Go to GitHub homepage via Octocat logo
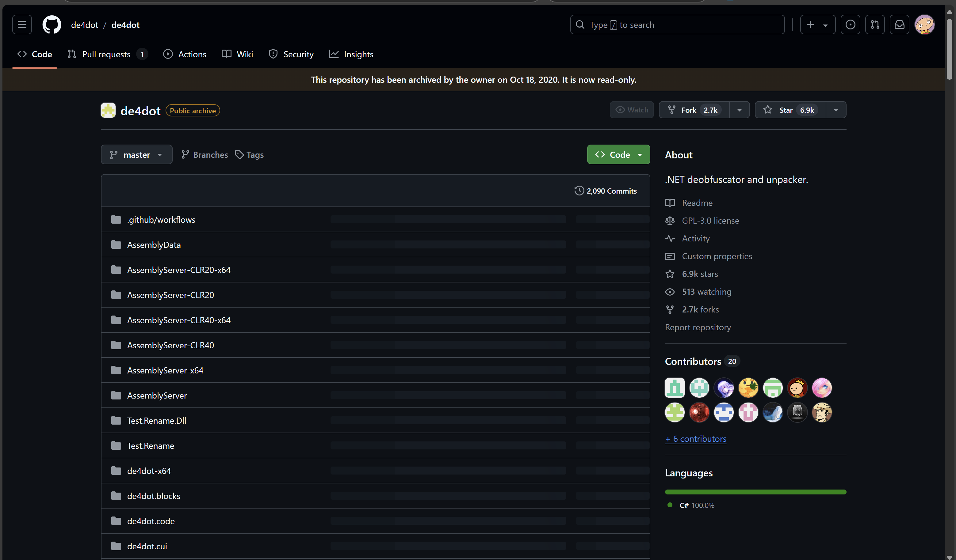This screenshot has width=956, height=560. coord(52,25)
